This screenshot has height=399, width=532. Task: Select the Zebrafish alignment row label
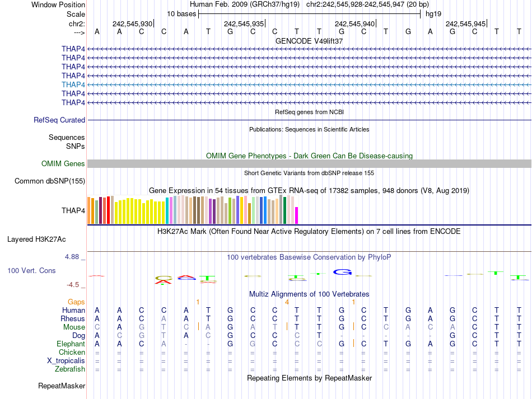tap(70, 369)
